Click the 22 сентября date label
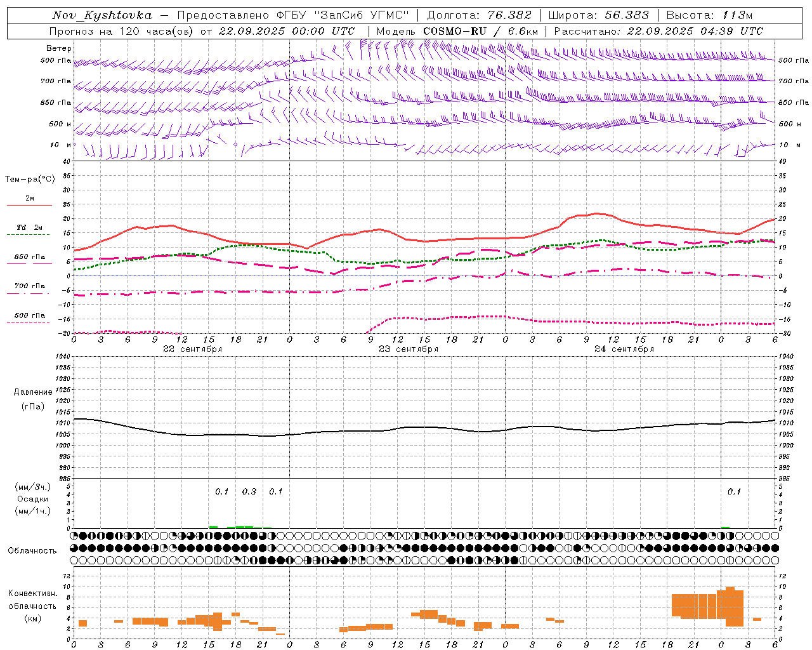 (x=193, y=349)
